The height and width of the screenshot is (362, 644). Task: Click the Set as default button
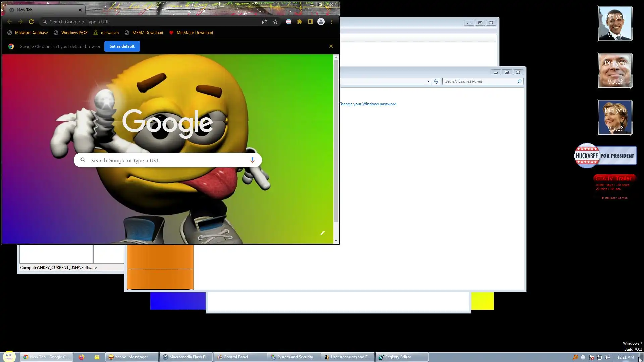click(122, 46)
